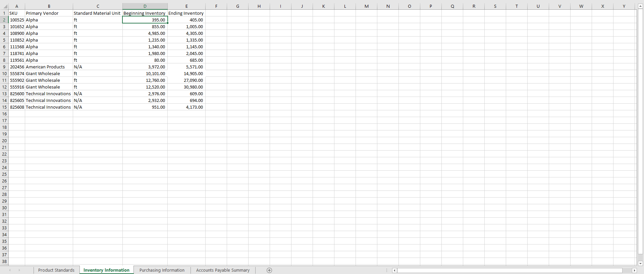Click cell with SKU 825608

pos(17,107)
